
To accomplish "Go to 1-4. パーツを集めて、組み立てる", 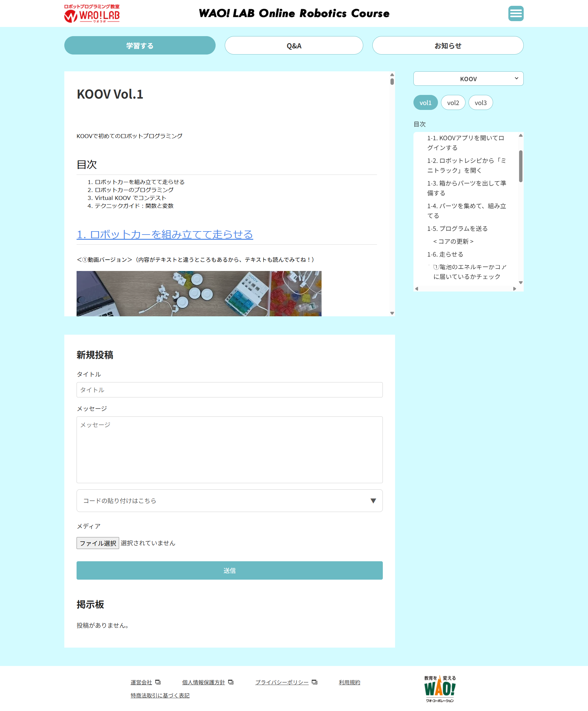I will pos(466,211).
